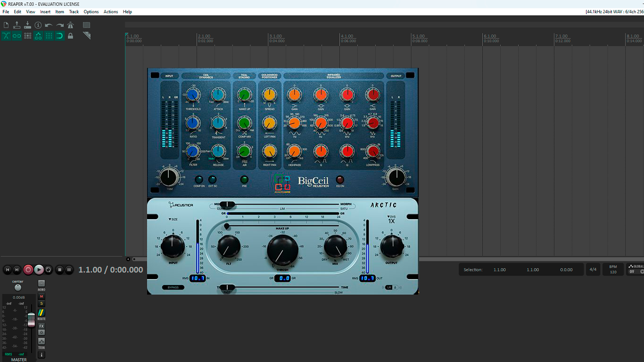Open Project Settings via the info icon
The width and height of the screenshot is (644, 362).
38,25
